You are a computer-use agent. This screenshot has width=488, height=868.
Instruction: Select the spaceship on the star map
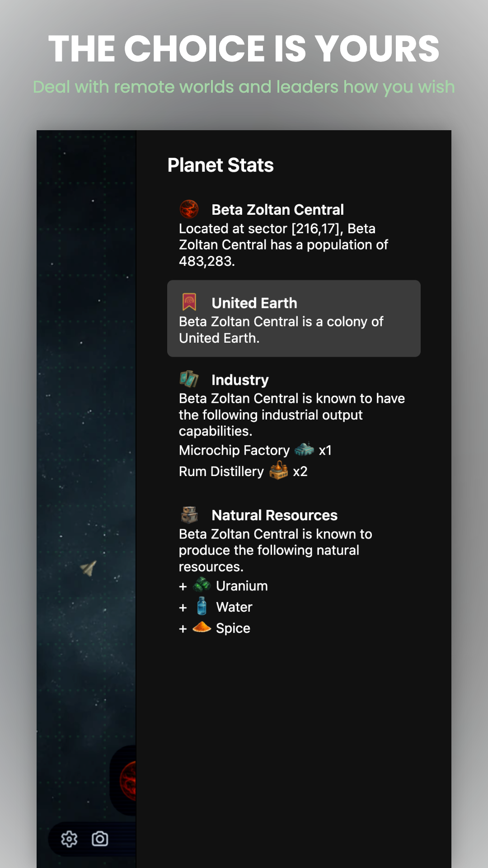[89, 568]
